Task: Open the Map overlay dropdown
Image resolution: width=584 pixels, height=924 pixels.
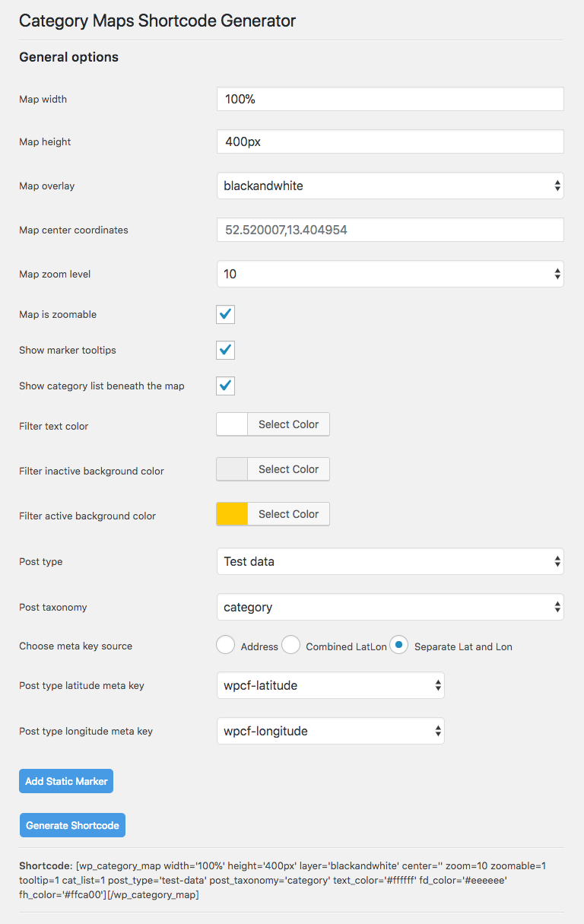Action: click(x=390, y=186)
